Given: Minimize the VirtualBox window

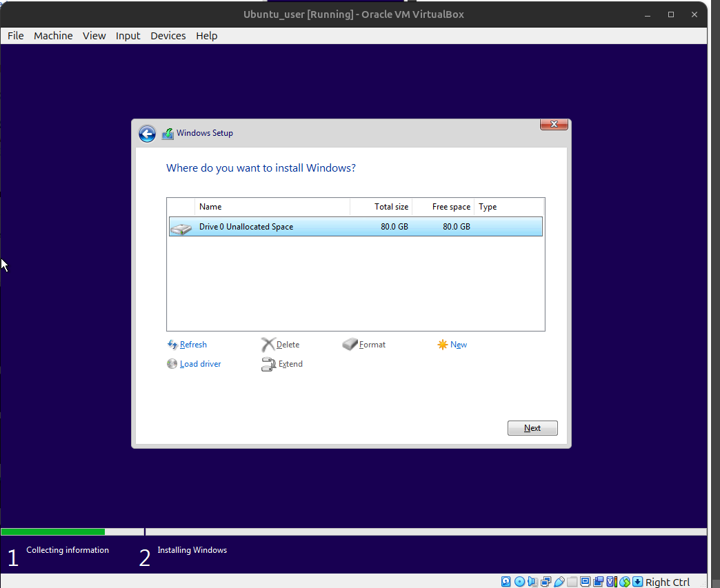Looking at the screenshot, I should 648,14.
